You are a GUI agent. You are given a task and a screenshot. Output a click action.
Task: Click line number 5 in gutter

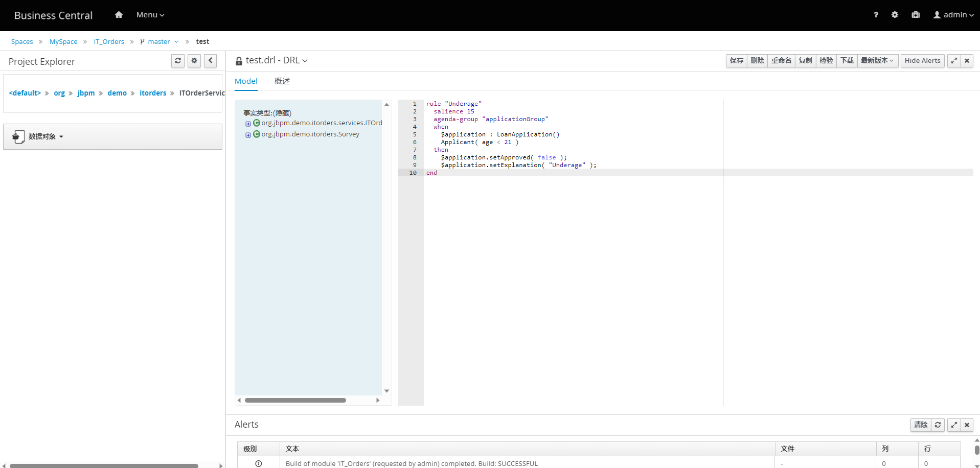415,134
